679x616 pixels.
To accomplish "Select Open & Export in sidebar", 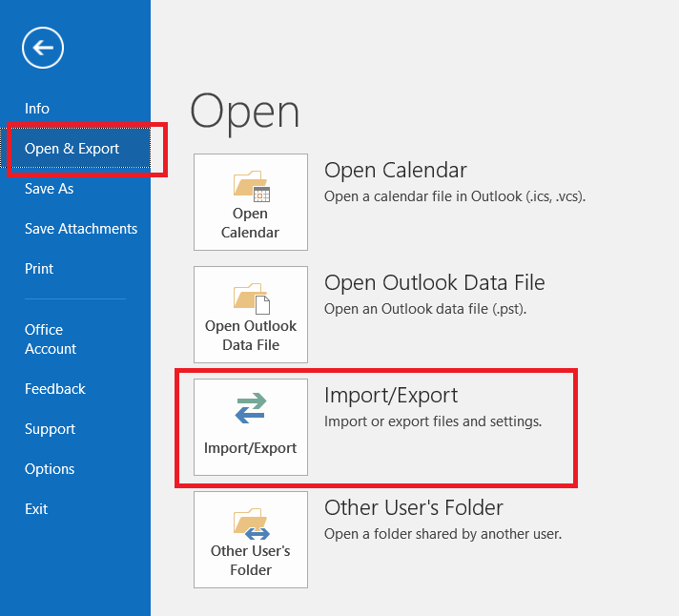I will tap(75, 148).
